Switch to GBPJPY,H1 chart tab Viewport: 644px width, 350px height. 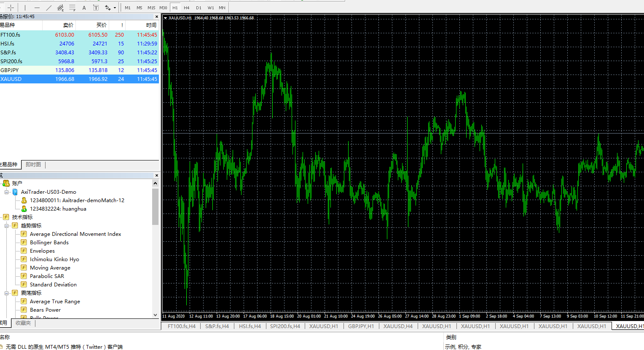tap(361, 326)
